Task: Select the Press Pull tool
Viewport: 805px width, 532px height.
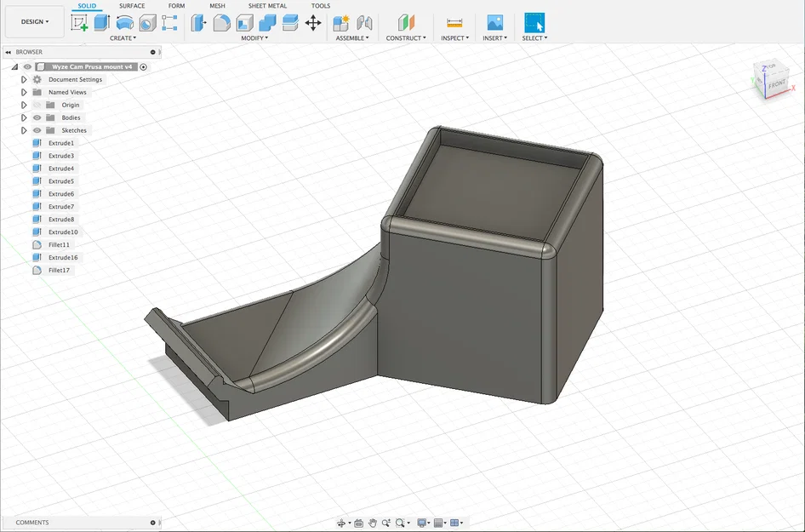Action: pos(198,22)
